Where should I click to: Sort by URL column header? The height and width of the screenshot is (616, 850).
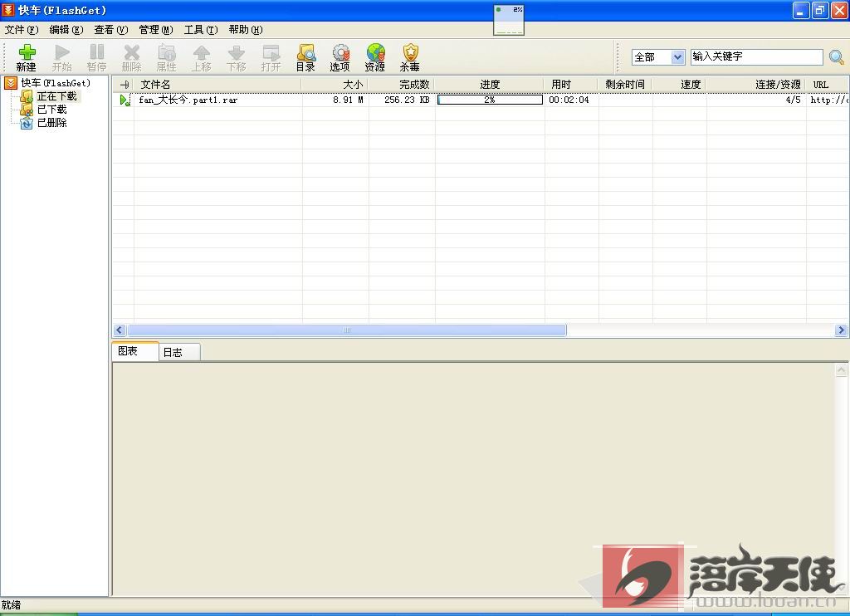[x=828, y=85]
